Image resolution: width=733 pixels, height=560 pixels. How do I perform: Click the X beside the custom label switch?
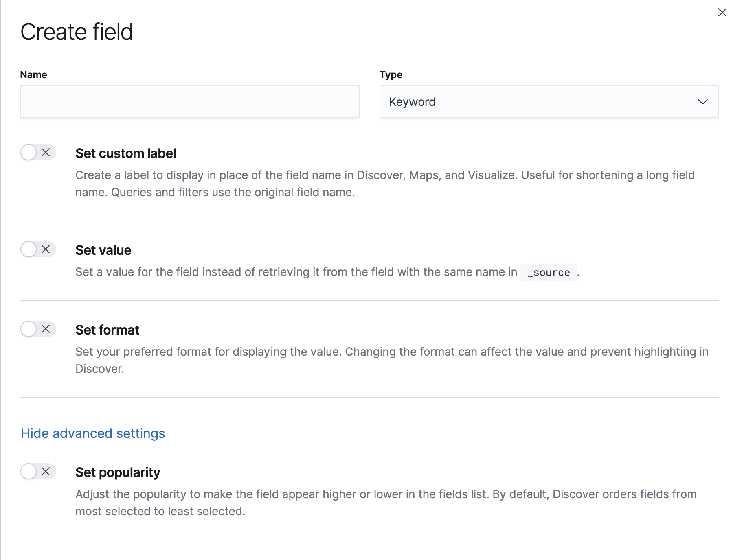click(x=46, y=153)
